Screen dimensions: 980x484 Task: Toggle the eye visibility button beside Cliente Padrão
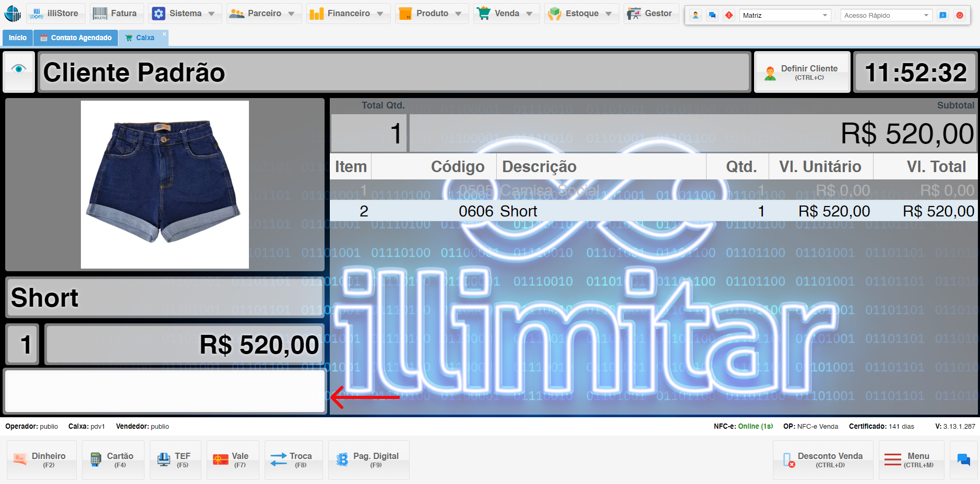(x=19, y=69)
